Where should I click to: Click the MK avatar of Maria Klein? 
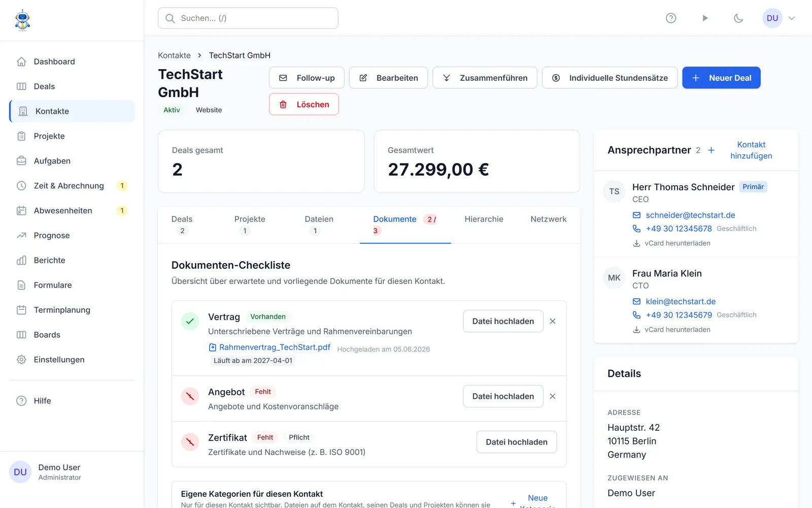(614, 278)
